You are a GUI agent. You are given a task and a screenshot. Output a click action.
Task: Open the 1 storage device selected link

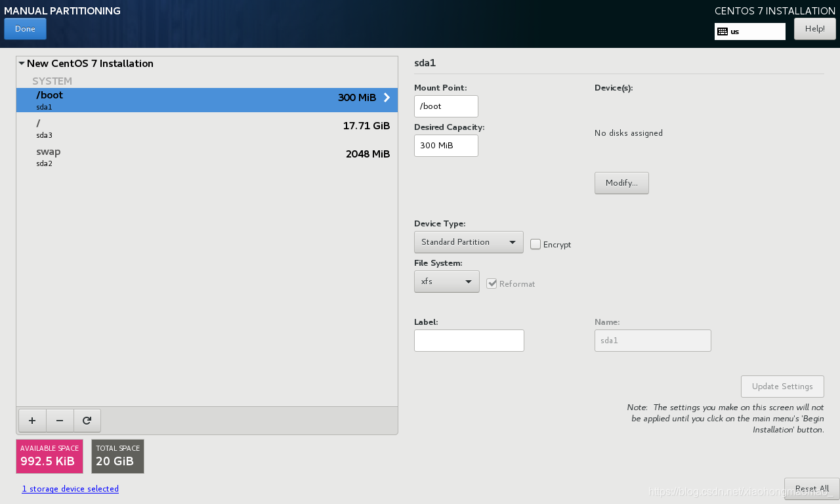click(70, 489)
